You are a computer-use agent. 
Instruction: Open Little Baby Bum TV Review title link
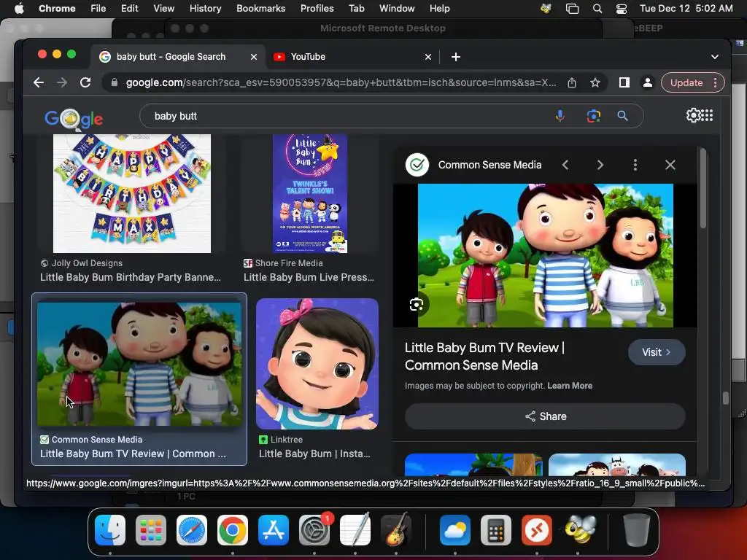(x=484, y=356)
